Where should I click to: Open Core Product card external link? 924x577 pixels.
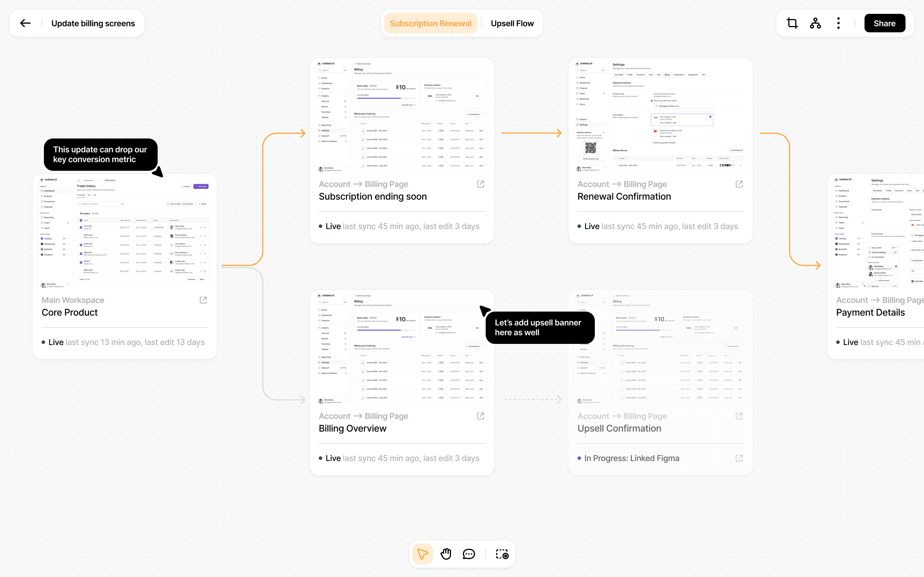pyautogui.click(x=203, y=300)
